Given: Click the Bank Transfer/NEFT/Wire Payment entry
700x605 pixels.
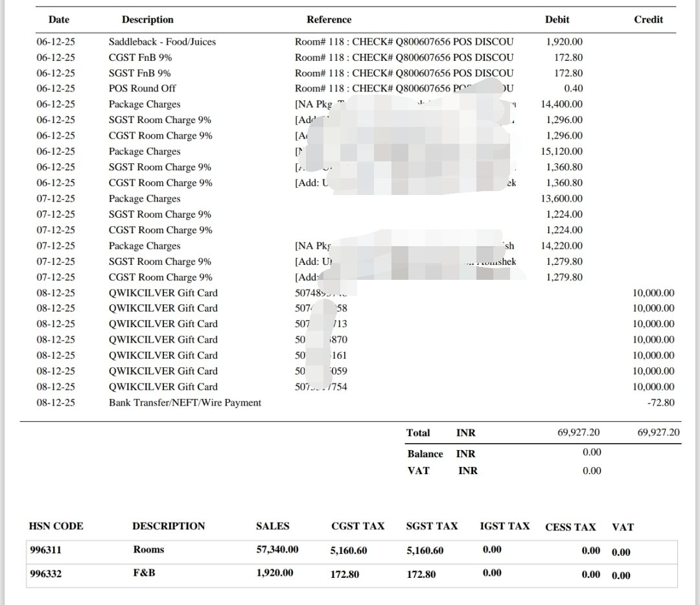Looking at the screenshot, I should [x=185, y=402].
